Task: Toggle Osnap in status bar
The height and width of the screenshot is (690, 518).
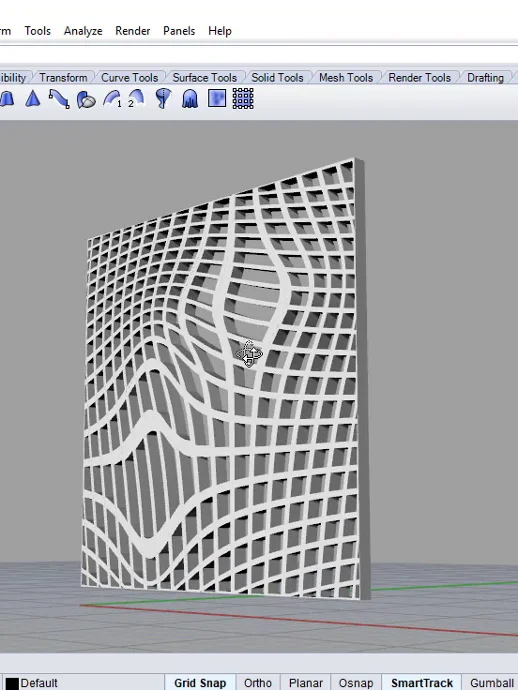Action: (x=356, y=683)
